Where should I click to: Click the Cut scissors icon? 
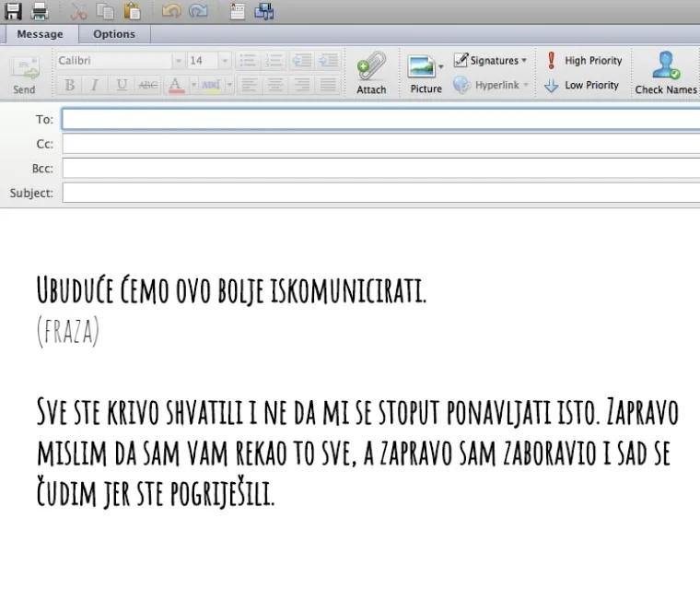click(x=78, y=12)
